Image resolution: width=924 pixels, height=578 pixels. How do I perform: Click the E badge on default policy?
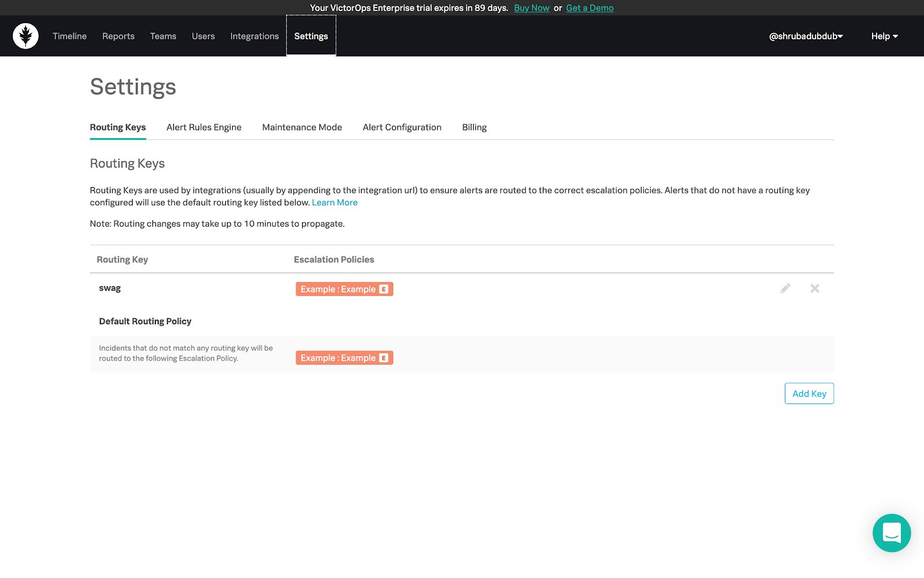pyautogui.click(x=383, y=358)
